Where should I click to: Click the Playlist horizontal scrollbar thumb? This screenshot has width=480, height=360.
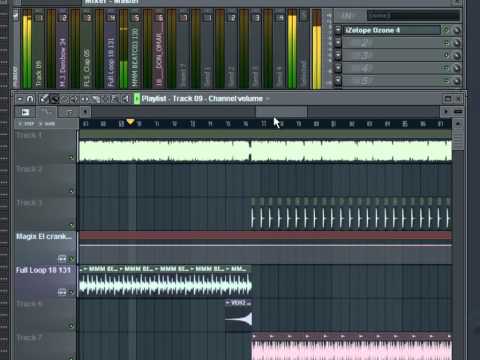(281, 112)
